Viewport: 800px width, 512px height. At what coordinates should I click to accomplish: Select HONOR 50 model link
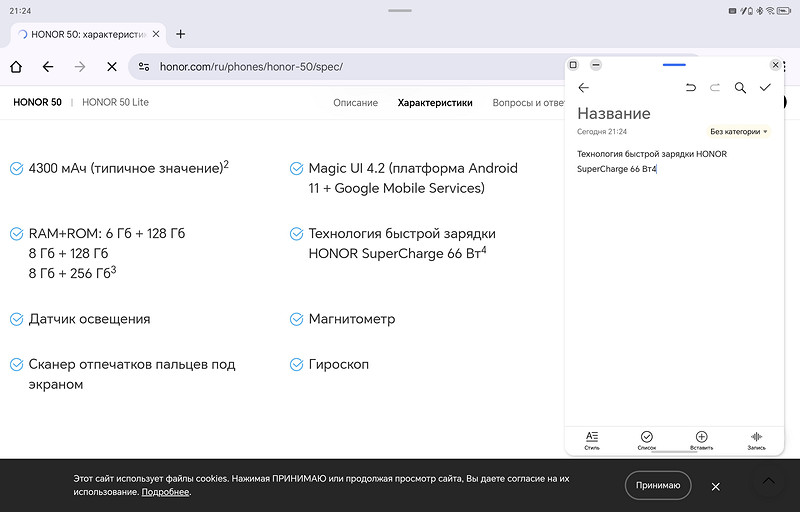(37, 102)
